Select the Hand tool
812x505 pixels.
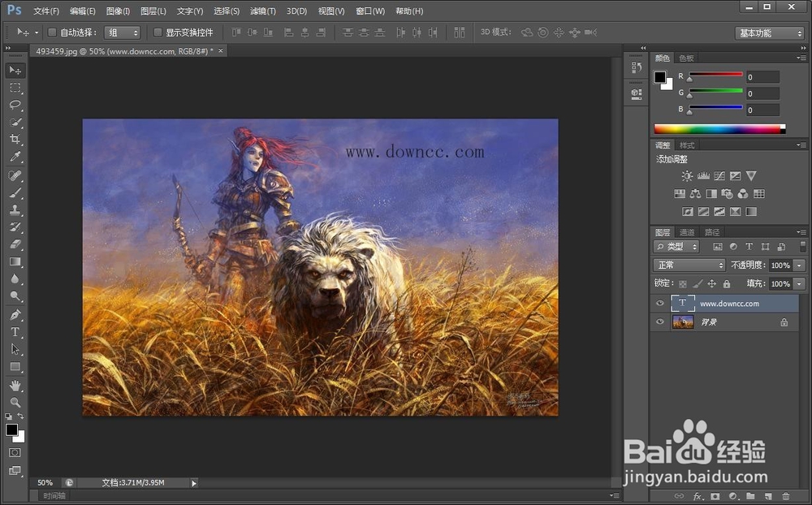15,386
